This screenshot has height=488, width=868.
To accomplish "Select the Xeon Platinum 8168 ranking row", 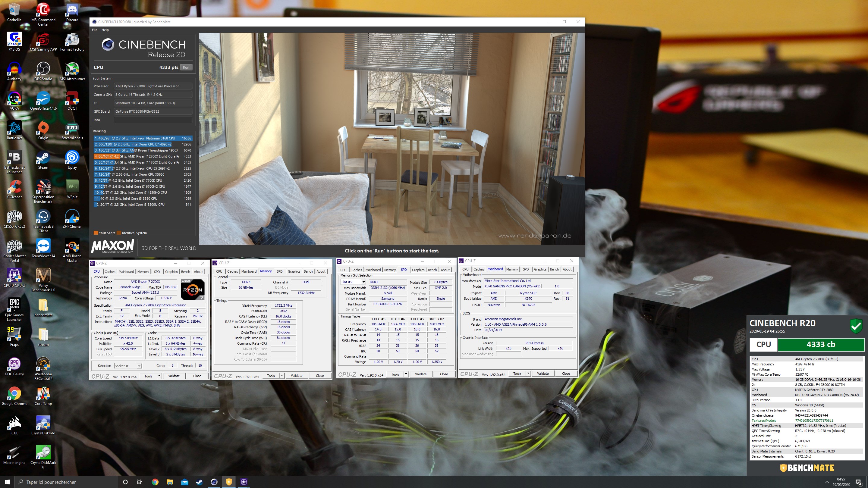I will [x=143, y=138].
